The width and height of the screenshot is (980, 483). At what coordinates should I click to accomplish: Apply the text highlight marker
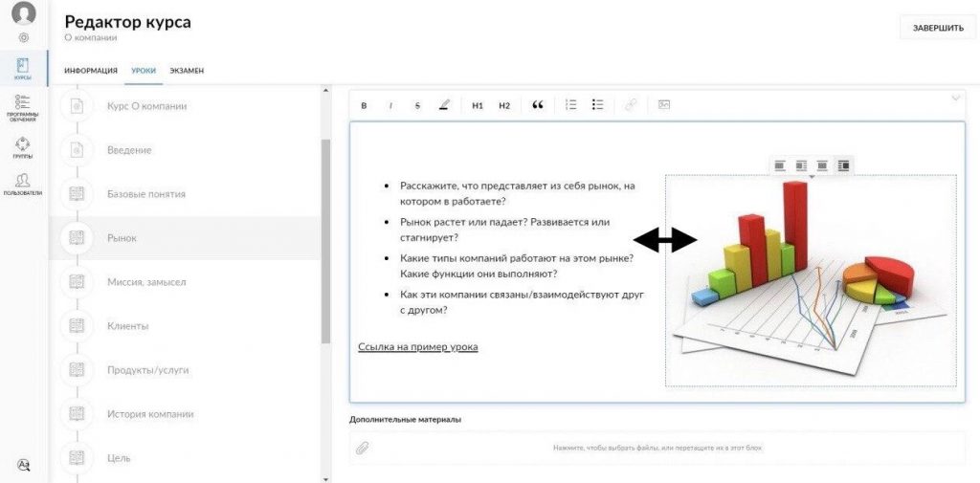(444, 105)
